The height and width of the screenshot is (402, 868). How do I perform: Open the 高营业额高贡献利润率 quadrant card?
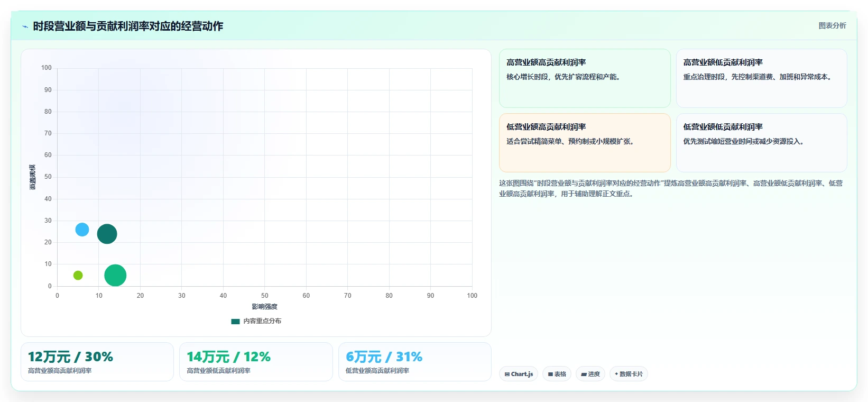coord(585,78)
